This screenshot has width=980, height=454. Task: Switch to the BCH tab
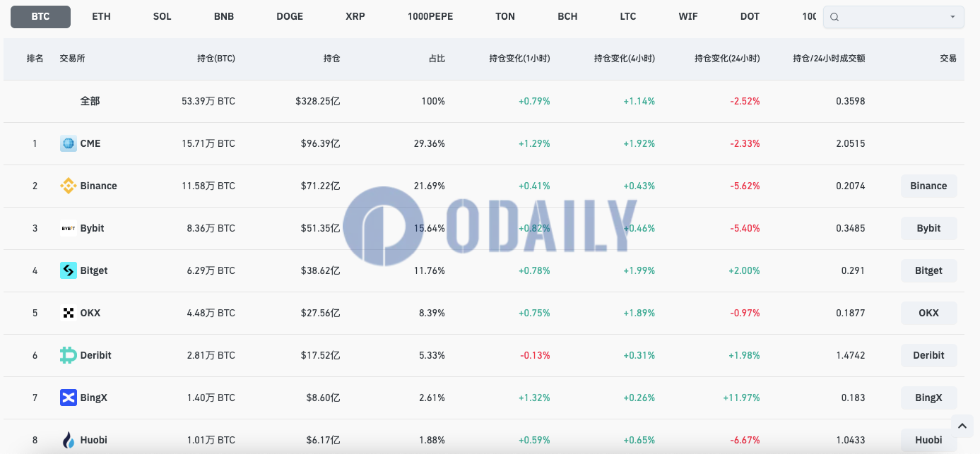tap(567, 16)
